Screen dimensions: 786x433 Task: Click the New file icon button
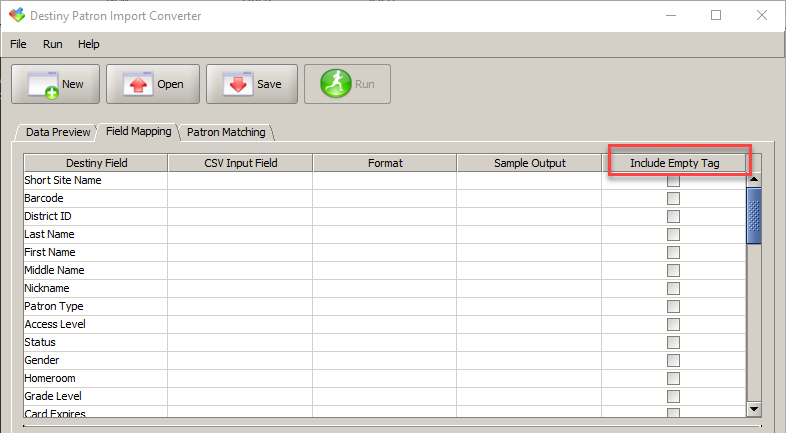56,84
